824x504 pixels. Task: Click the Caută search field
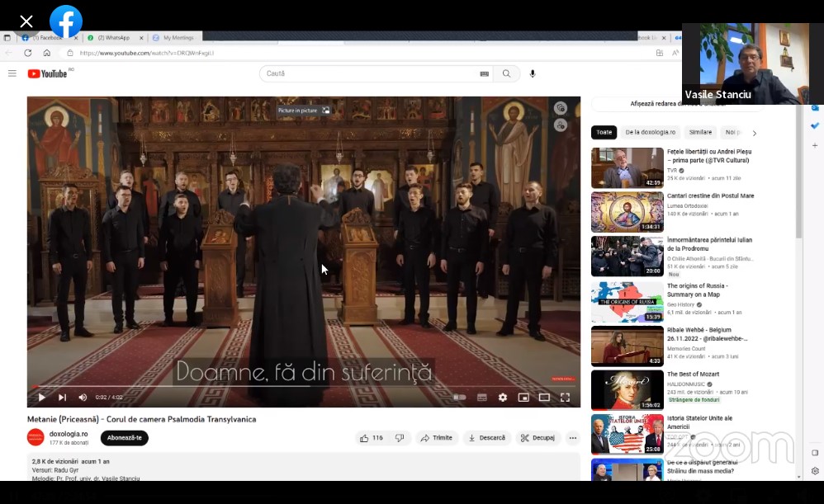(372, 73)
